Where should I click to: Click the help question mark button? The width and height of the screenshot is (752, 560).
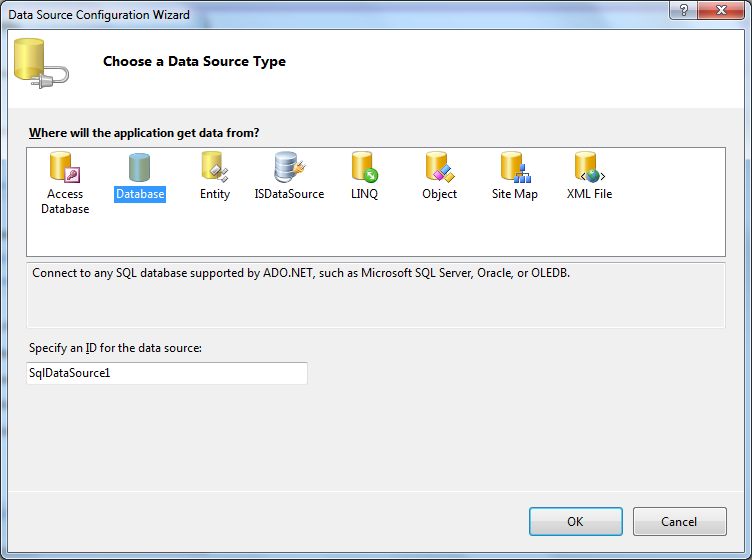click(x=682, y=10)
